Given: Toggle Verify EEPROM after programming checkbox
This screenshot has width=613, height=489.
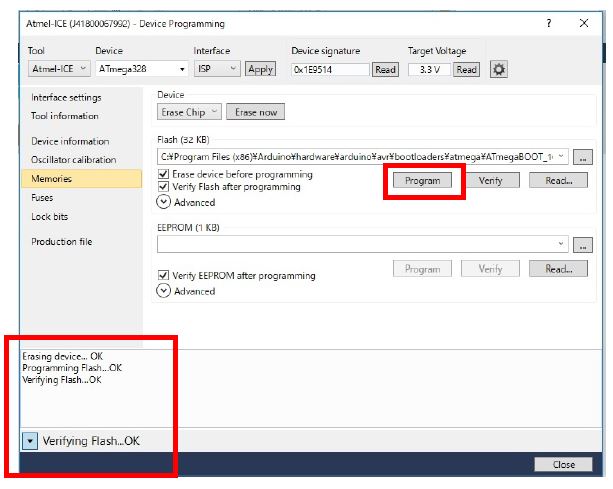Looking at the screenshot, I should pos(164,275).
